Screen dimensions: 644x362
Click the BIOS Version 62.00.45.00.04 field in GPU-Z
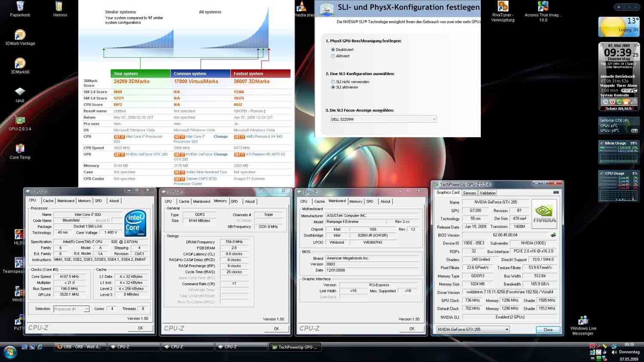tap(505, 235)
